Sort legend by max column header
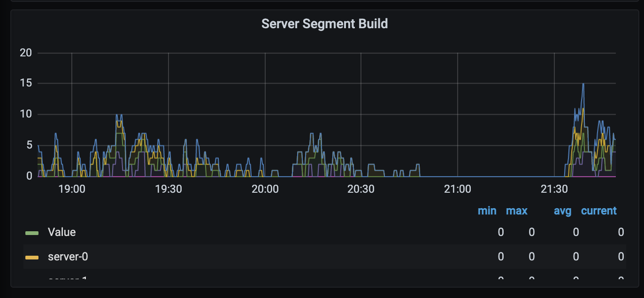644x298 pixels. (516, 211)
